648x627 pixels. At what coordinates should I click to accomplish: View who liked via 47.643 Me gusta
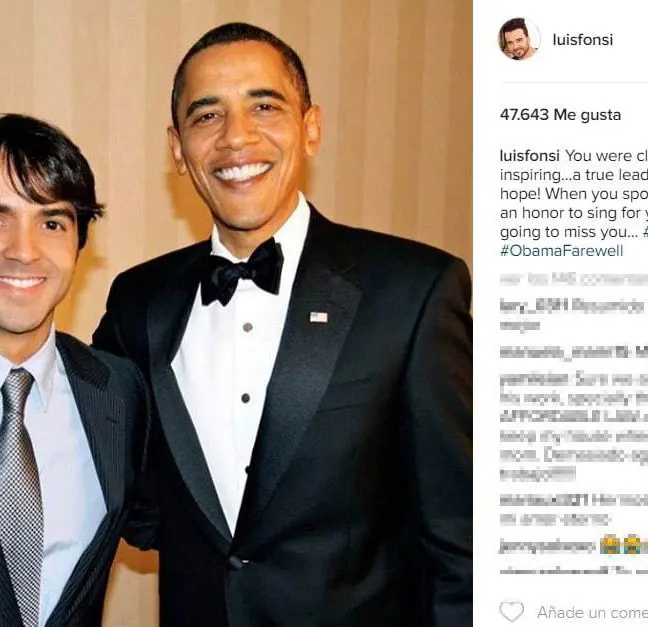coord(560,114)
